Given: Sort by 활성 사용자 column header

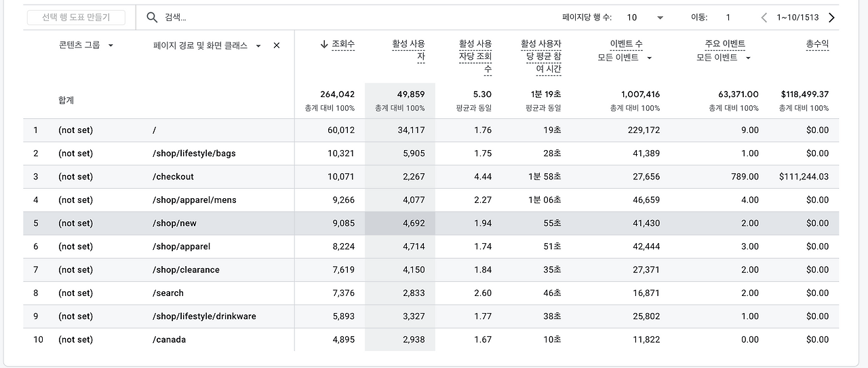Looking at the screenshot, I should 408,50.
